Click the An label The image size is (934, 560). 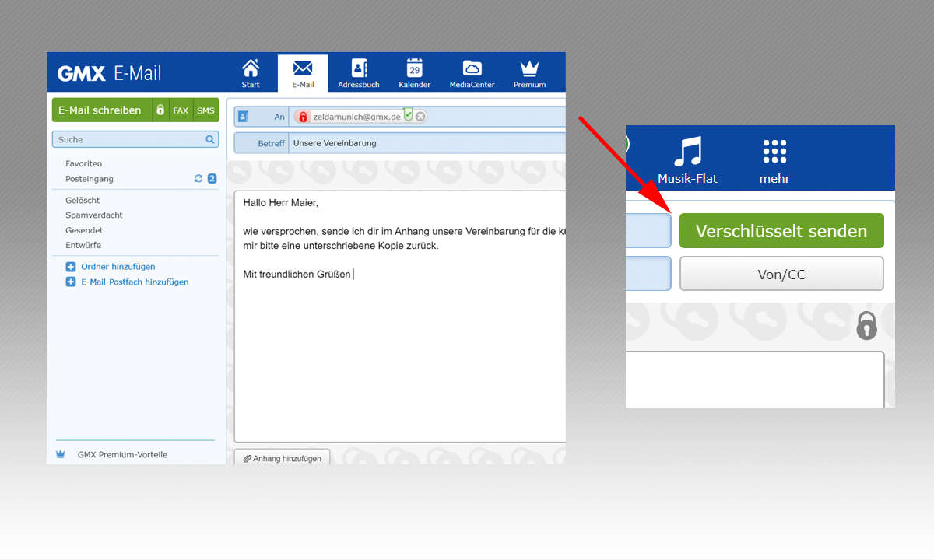pos(279,117)
